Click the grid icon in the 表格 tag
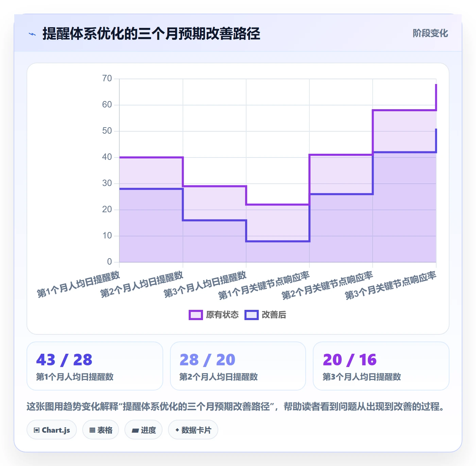 (92, 430)
